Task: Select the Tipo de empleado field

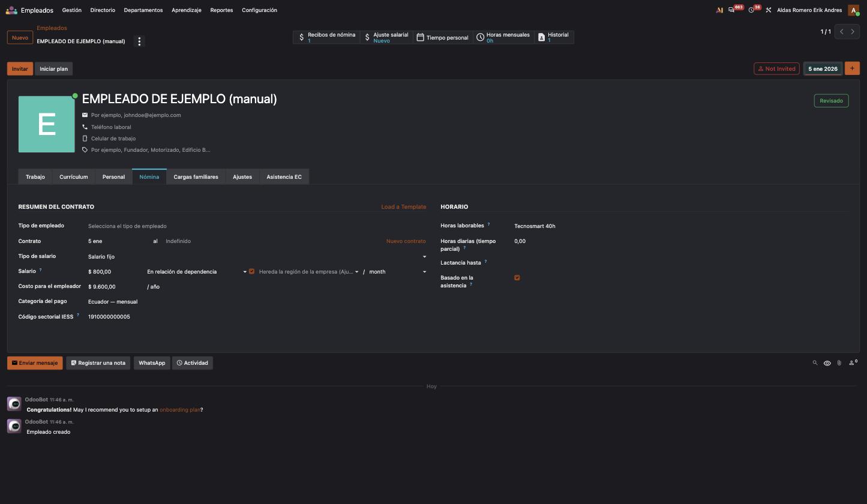Action: click(x=257, y=226)
